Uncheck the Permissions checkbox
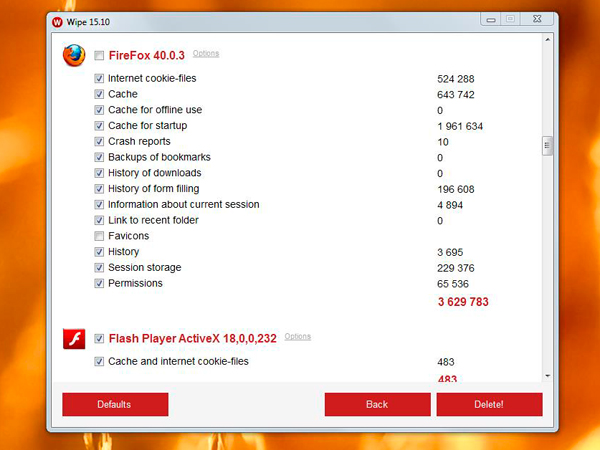The width and height of the screenshot is (600, 450). click(99, 284)
